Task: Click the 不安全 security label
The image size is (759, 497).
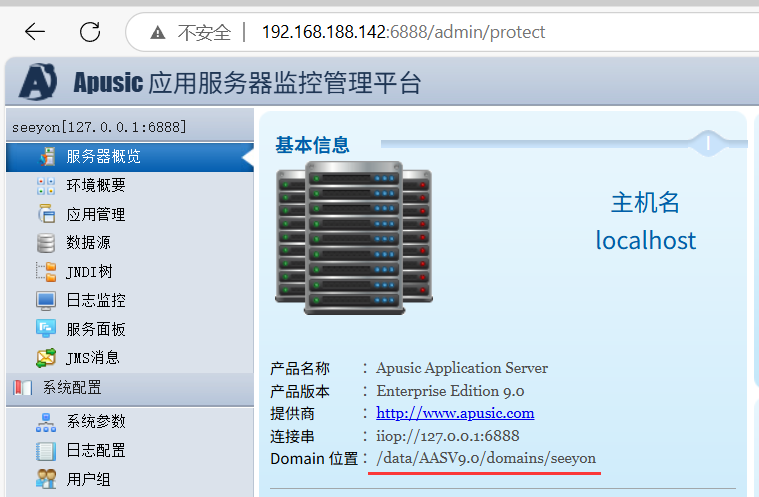Action: (204, 32)
